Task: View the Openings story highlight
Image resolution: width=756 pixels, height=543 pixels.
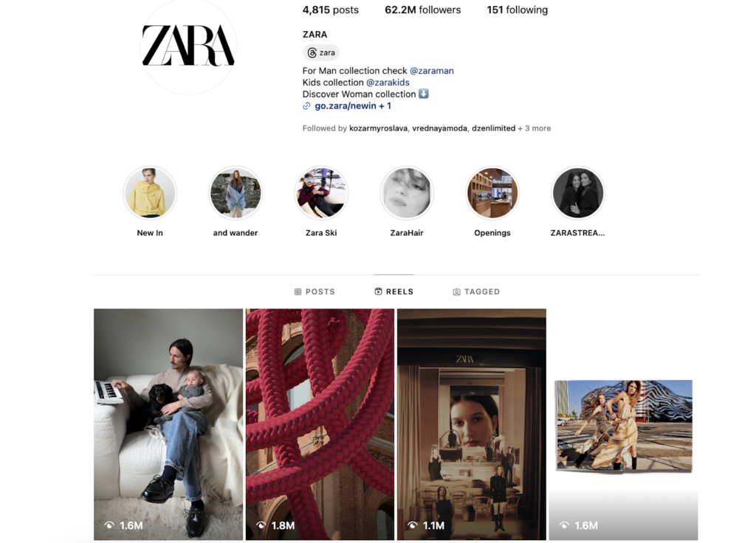Action: [492, 193]
